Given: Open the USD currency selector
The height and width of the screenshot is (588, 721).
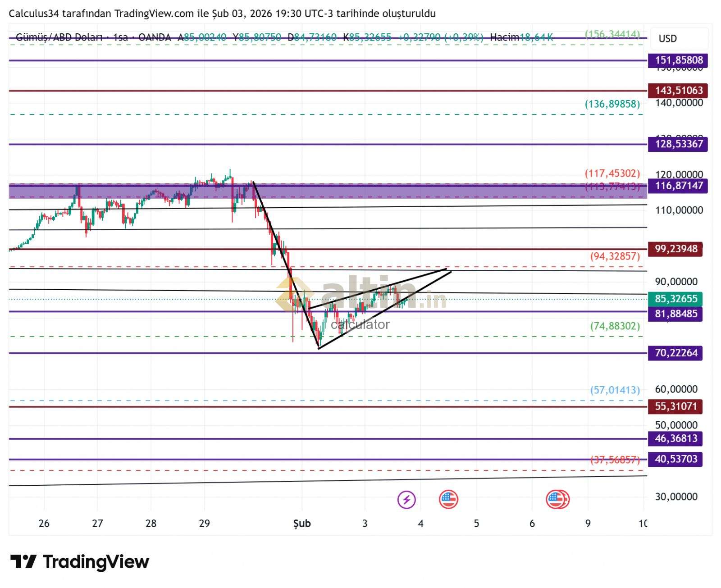Looking at the screenshot, I should (x=667, y=39).
